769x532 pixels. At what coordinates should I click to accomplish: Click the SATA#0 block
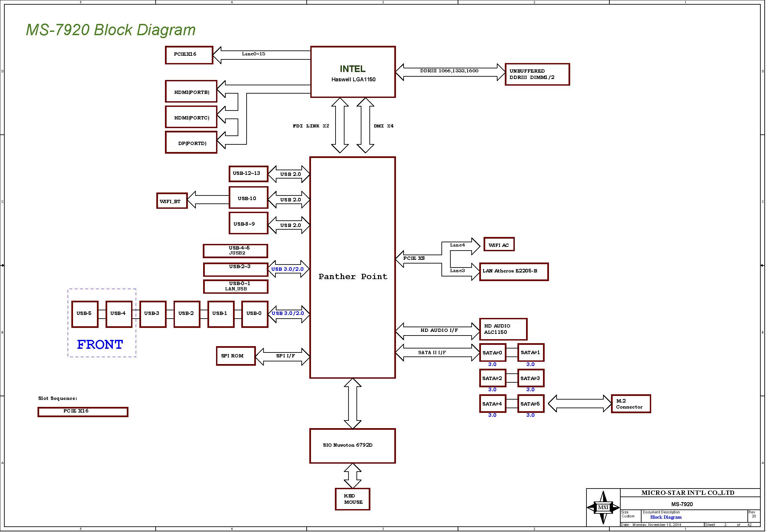[493, 353]
